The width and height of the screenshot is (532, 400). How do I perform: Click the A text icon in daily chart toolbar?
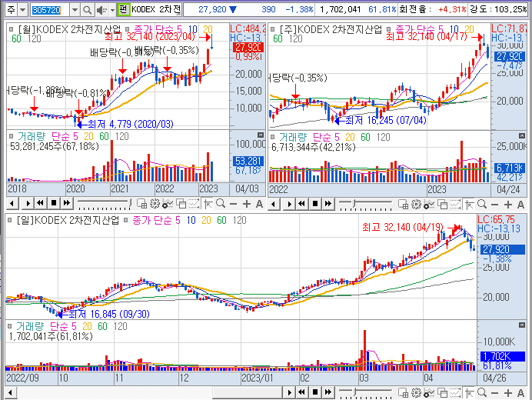520,393
